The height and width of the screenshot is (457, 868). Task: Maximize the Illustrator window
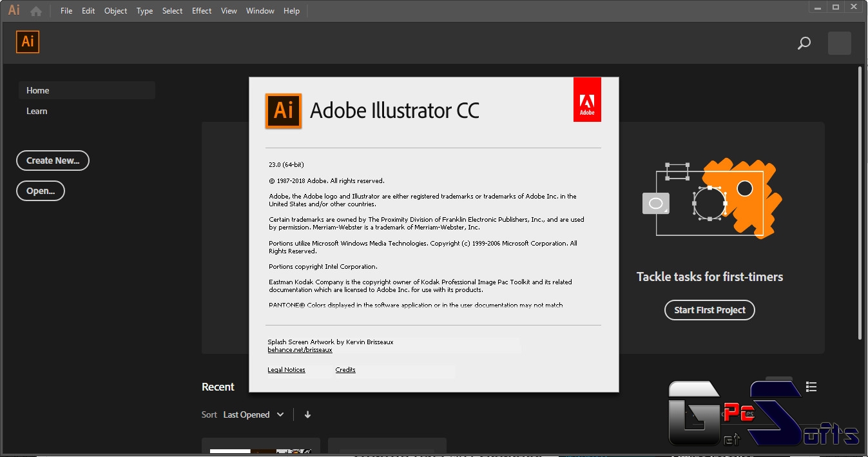836,7
